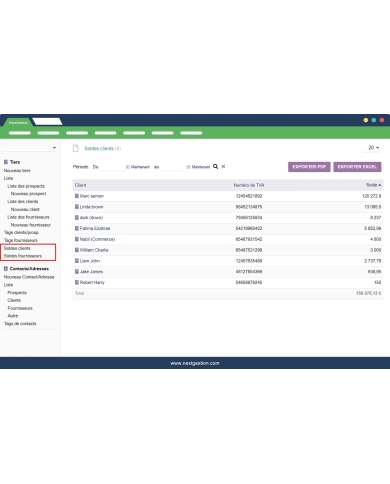This screenshot has width=390, height=484.
Task: Click the magnifier search icon in period filter
Action: [215, 166]
